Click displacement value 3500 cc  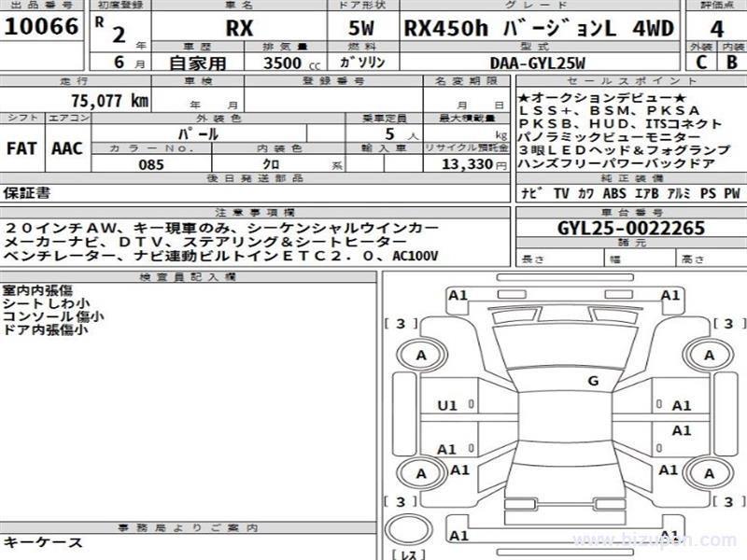tap(291, 63)
